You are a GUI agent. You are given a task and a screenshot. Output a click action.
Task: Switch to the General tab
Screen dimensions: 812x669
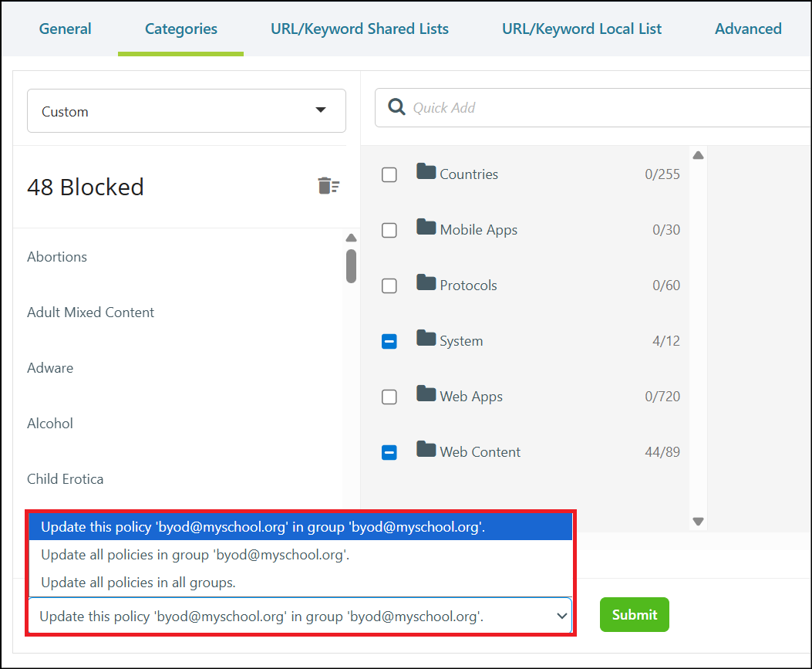pos(66,29)
